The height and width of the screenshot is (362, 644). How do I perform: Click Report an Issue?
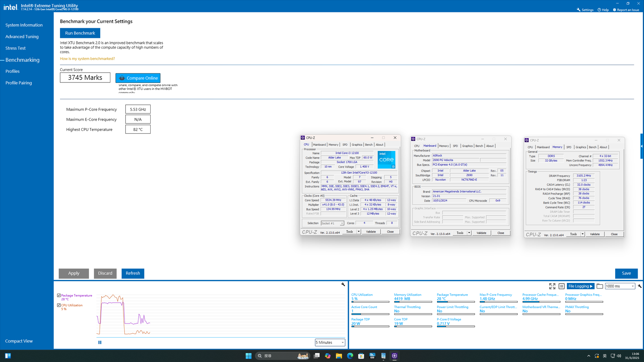coord(626,10)
